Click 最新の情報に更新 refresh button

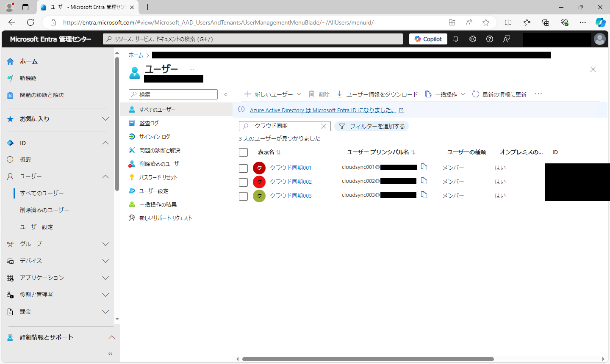[499, 94]
